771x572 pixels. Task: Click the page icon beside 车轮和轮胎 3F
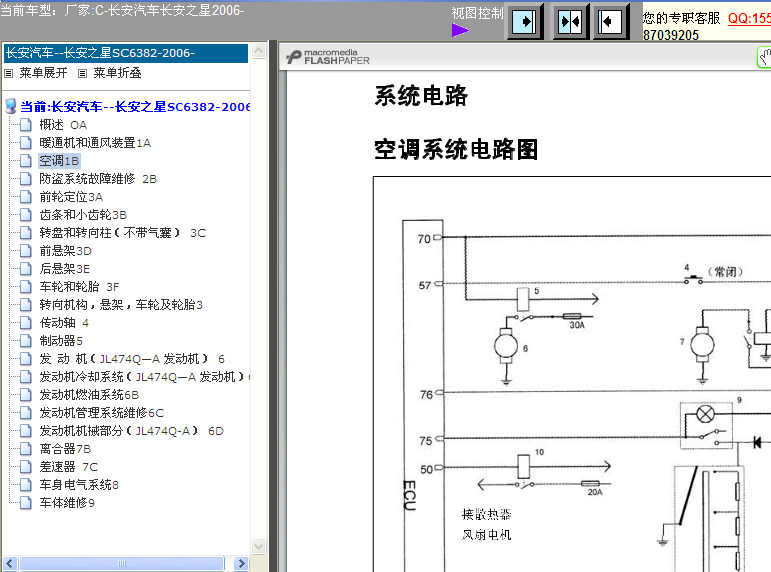(x=26, y=287)
